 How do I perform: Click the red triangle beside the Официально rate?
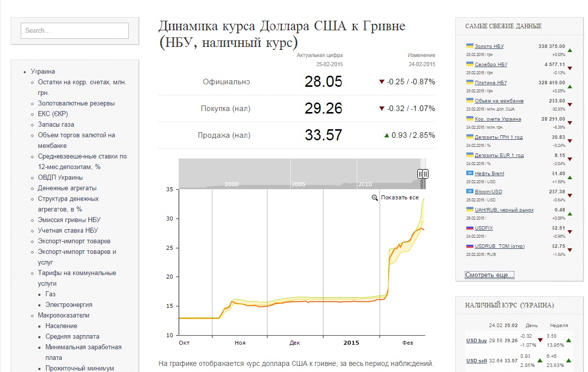383,81
